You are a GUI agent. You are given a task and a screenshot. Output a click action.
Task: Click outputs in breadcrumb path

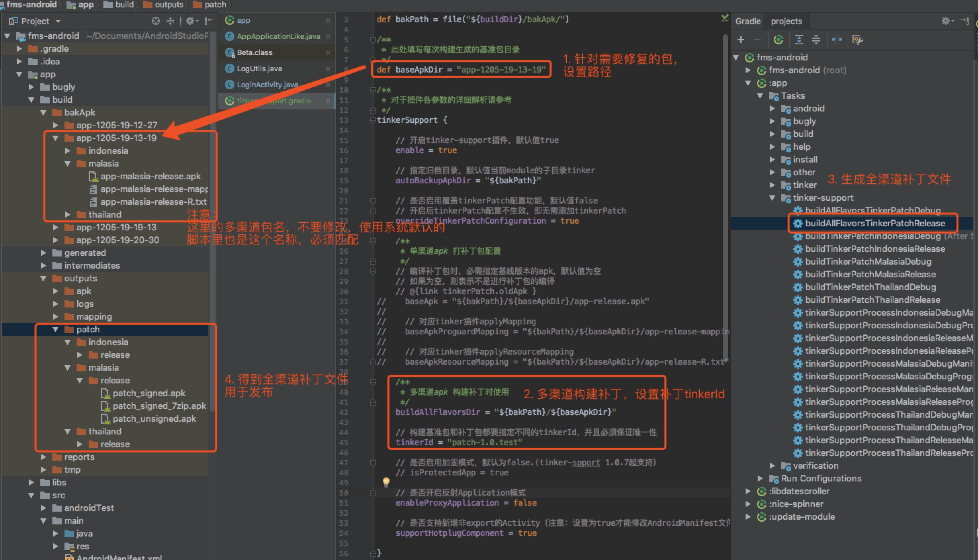(x=169, y=5)
